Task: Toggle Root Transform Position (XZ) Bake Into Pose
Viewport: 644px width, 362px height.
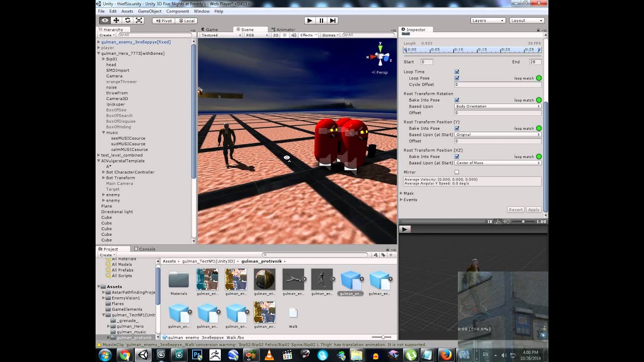Action: click(x=457, y=156)
